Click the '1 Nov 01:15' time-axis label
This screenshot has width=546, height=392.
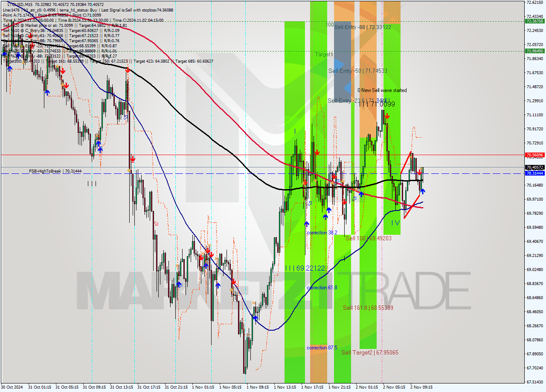point(203,387)
